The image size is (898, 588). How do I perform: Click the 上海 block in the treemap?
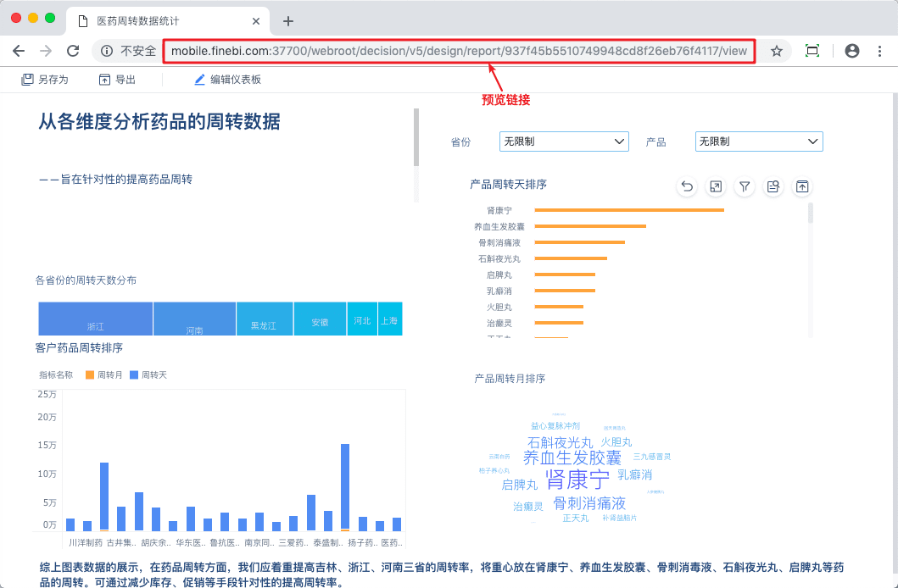390,319
